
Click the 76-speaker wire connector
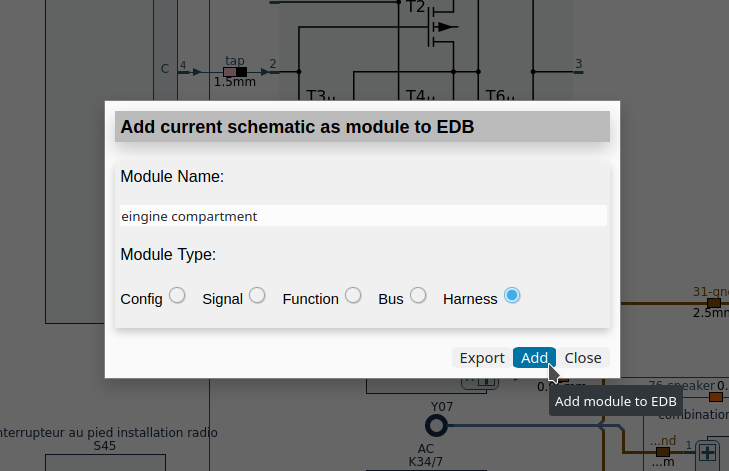tap(716, 396)
